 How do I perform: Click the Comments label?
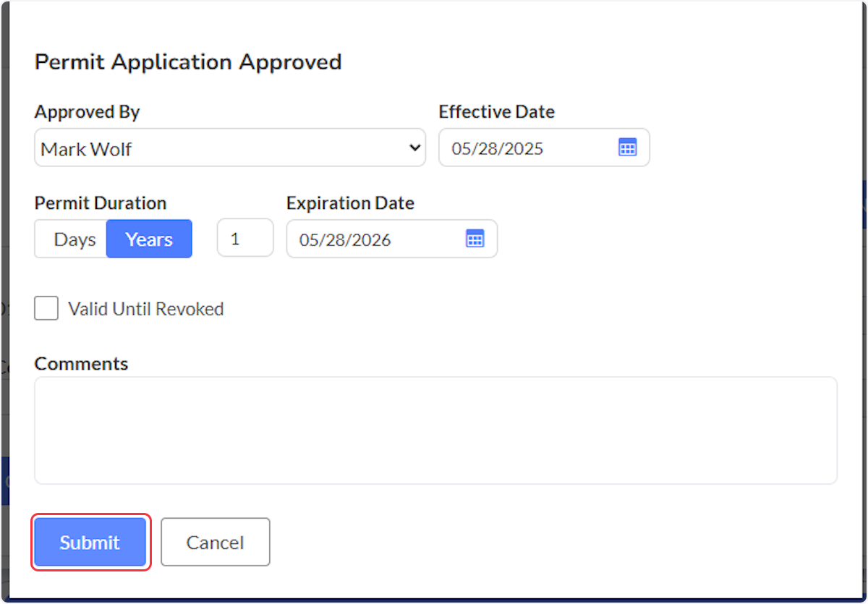pyautogui.click(x=81, y=363)
